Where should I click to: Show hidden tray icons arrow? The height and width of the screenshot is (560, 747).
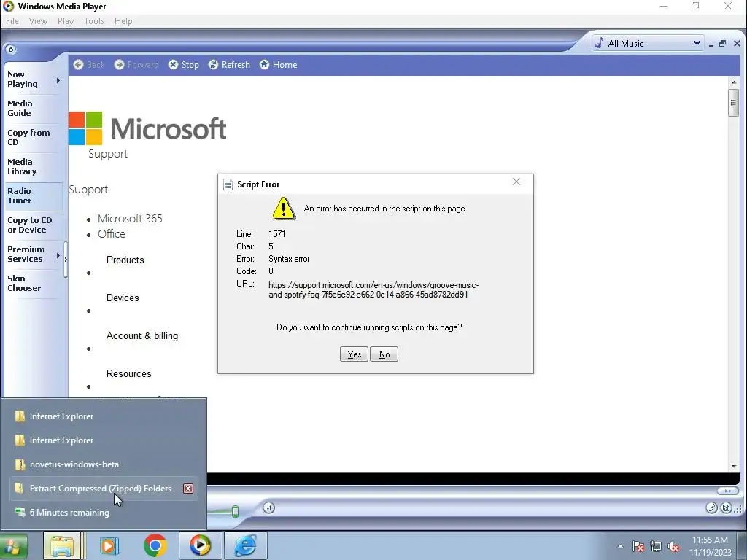click(620, 547)
